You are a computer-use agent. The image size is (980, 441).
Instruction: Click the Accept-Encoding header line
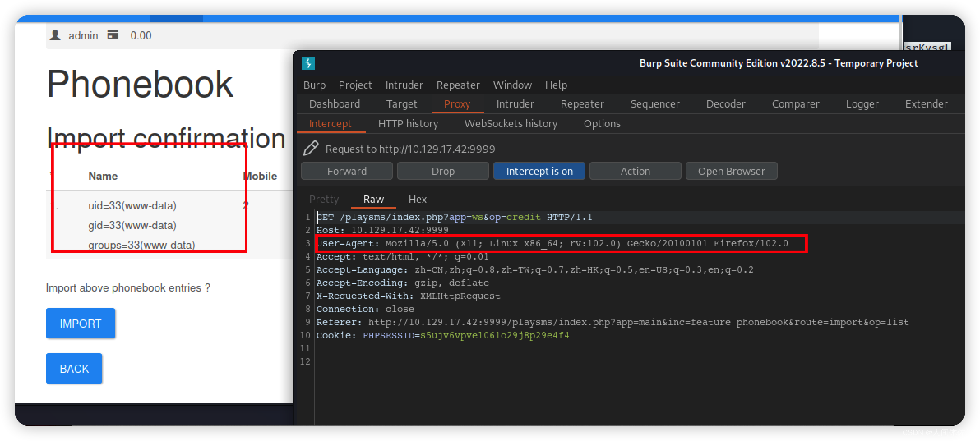coord(402,283)
